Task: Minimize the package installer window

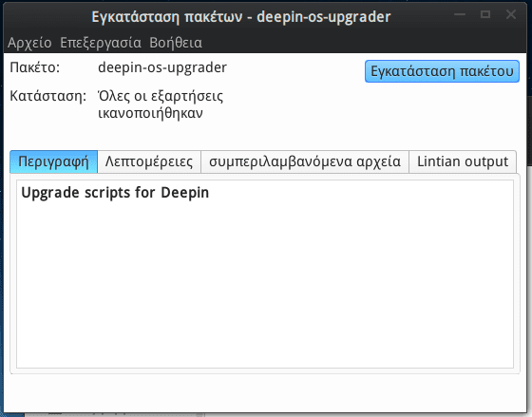Action: pos(460,14)
